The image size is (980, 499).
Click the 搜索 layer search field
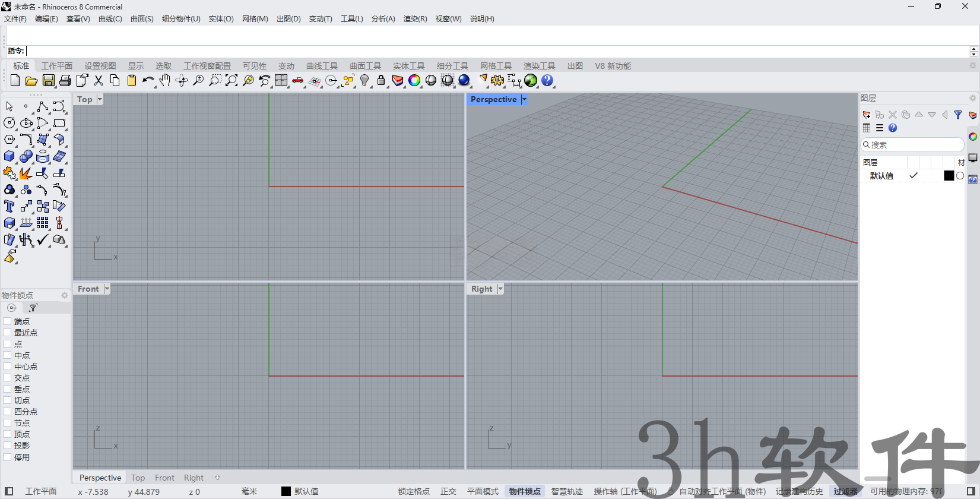coord(912,145)
